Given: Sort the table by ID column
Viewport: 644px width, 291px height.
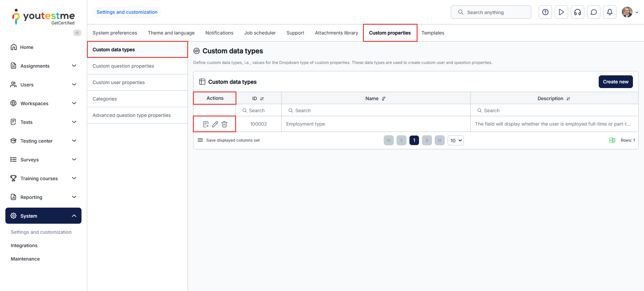Looking at the screenshot, I should 262,99.
